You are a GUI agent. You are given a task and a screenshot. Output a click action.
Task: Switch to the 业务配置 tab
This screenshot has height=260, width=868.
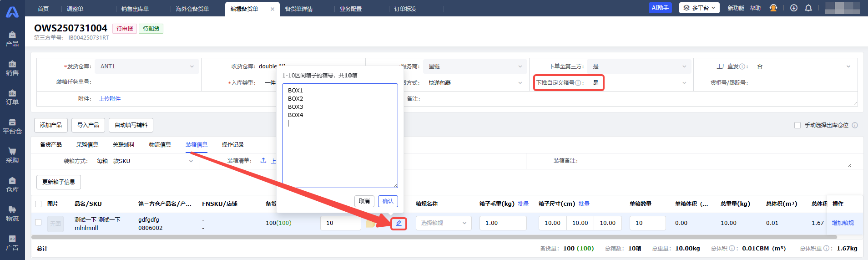351,9
